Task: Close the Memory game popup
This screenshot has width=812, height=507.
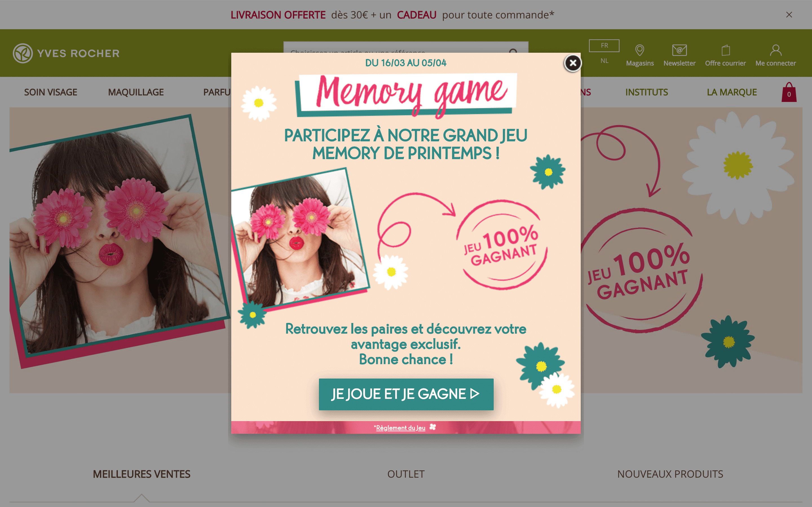Action: click(573, 63)
